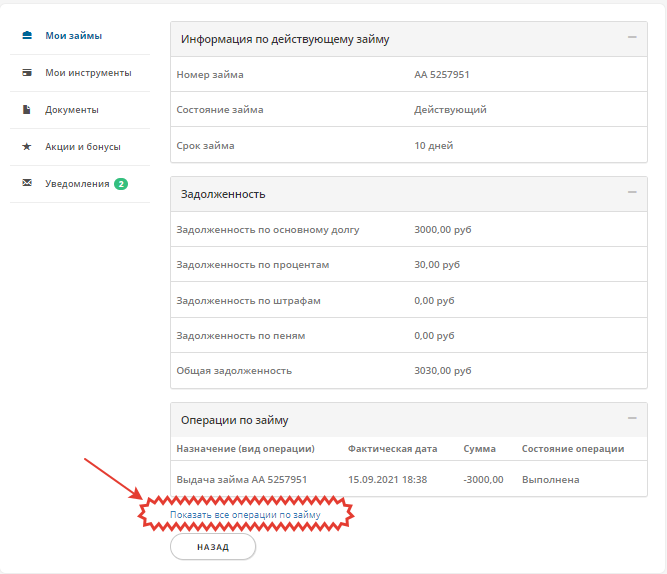Open the Уведомления menu label
Viewport: 667px width, 574px height.
77,184
